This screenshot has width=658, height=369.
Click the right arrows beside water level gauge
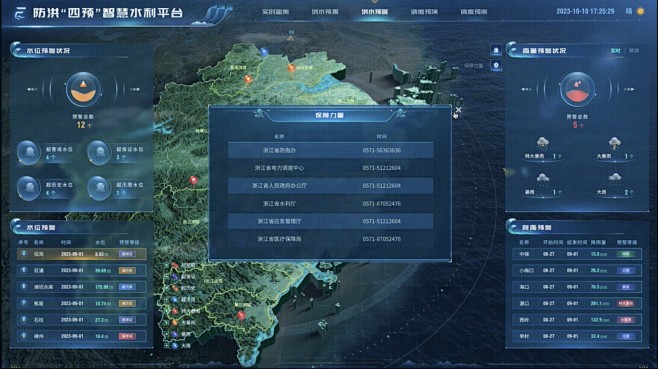(x=135, y=89)
